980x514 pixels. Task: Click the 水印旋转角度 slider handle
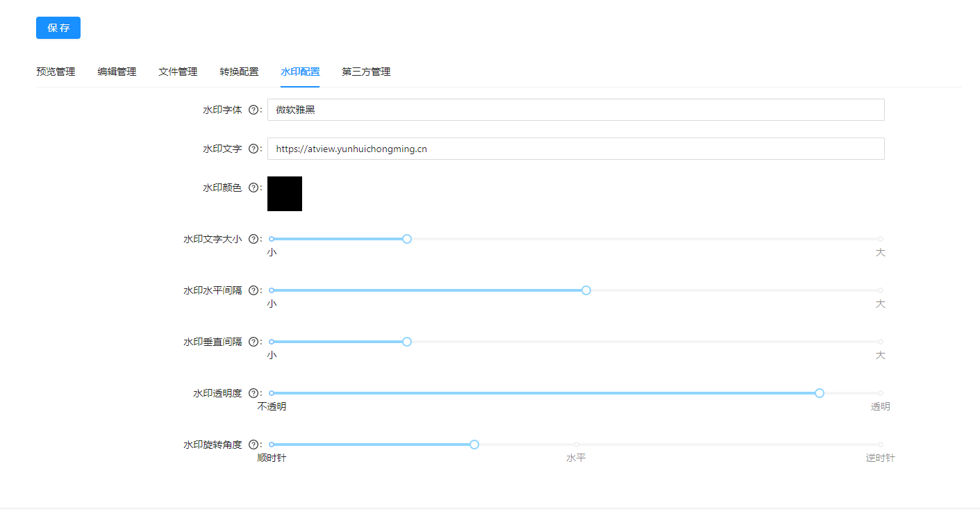(x=474, y=445)
